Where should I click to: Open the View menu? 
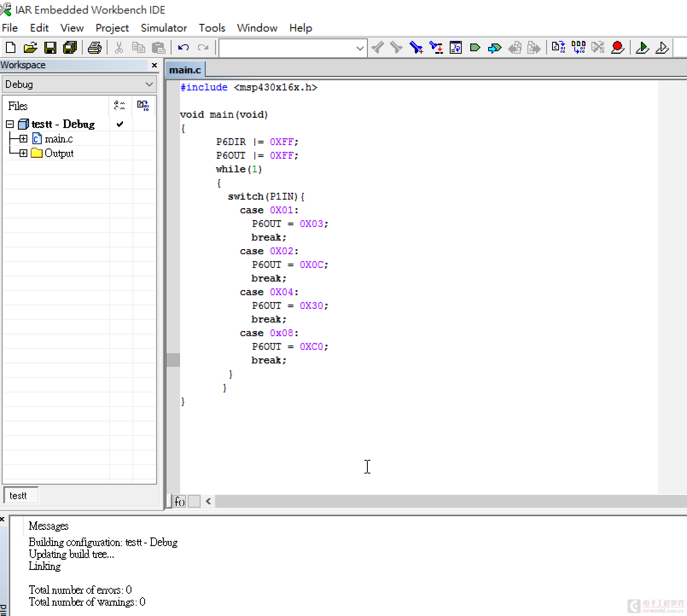tap(72, 28)
